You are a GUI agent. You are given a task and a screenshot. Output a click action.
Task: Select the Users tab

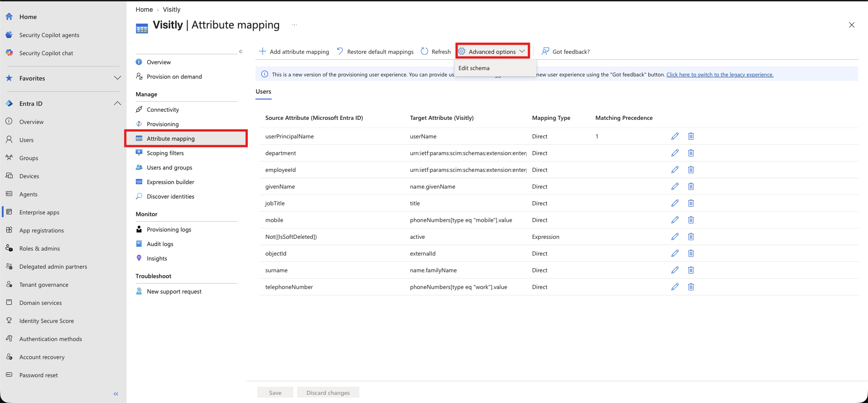[x=264, y=91]
